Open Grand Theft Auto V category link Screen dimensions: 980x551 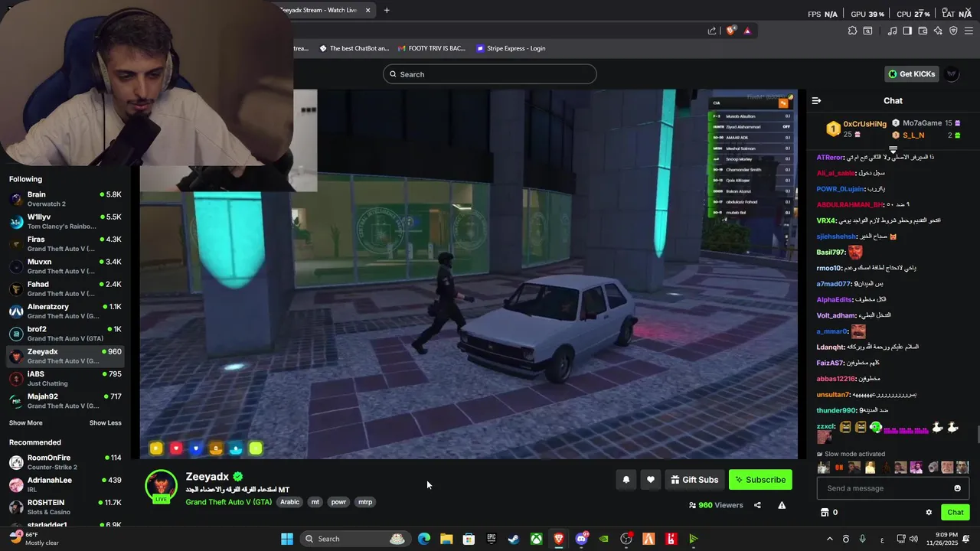coord(228,502)
